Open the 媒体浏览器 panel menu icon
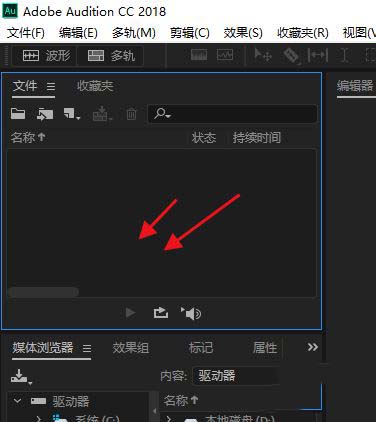 87,349
